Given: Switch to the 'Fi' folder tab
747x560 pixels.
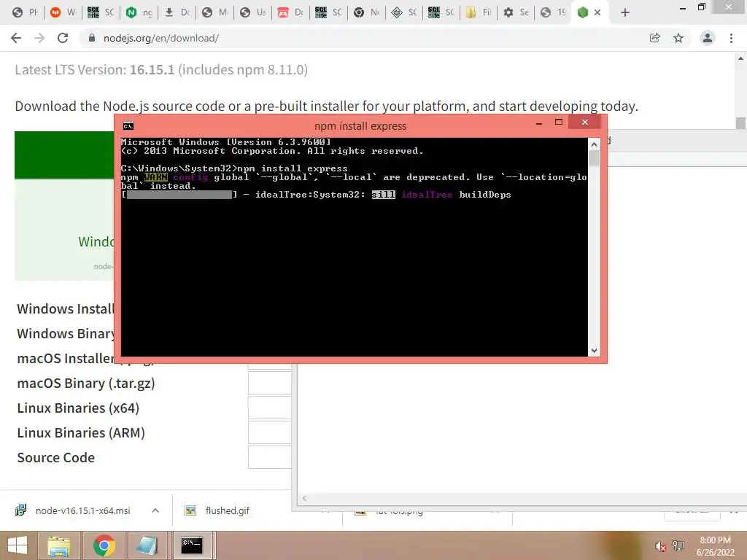Looking at the screenshot, I should click(479, 12).
